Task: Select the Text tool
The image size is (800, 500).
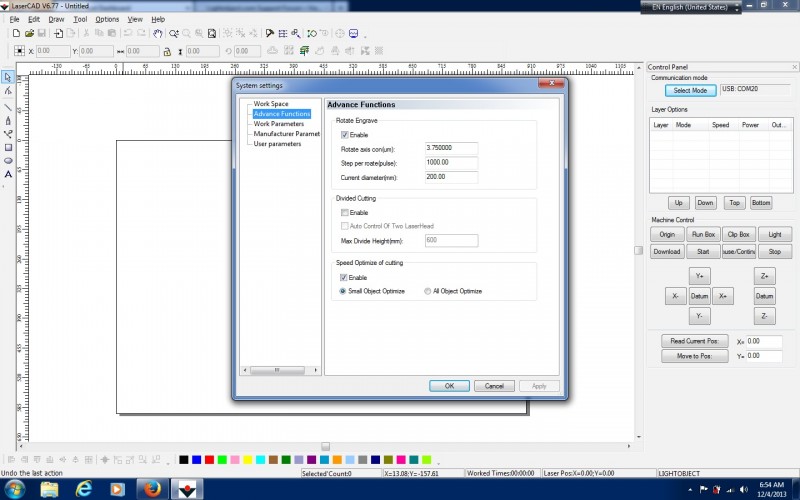Action: pos(8,174)
